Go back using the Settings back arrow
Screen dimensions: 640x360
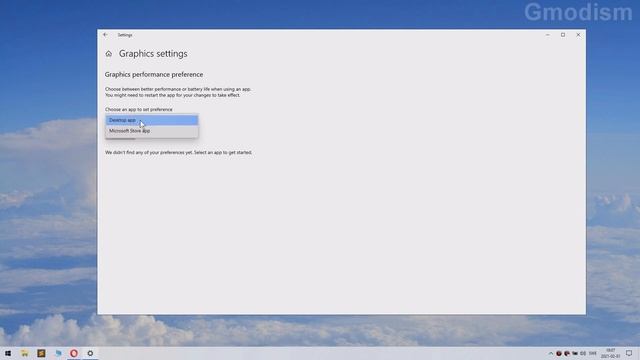(x=105, y=35)
